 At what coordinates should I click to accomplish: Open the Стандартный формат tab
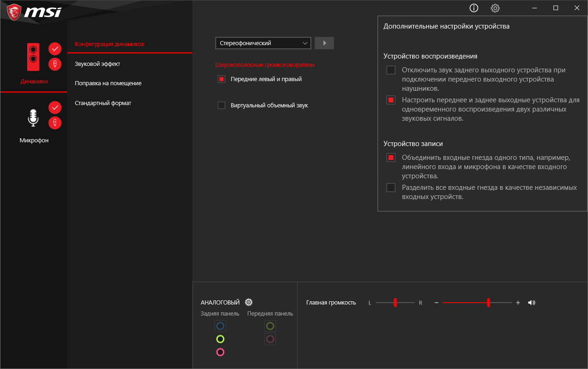point(103,103)
